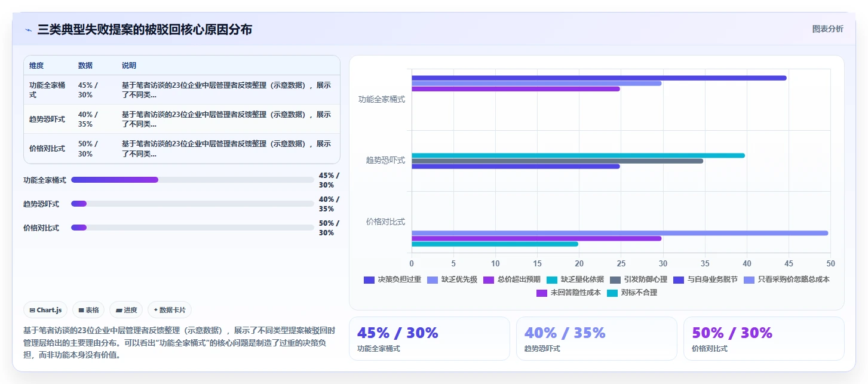Select the 数据卡片 tag
868x384 pixels.
pos(170,310)
